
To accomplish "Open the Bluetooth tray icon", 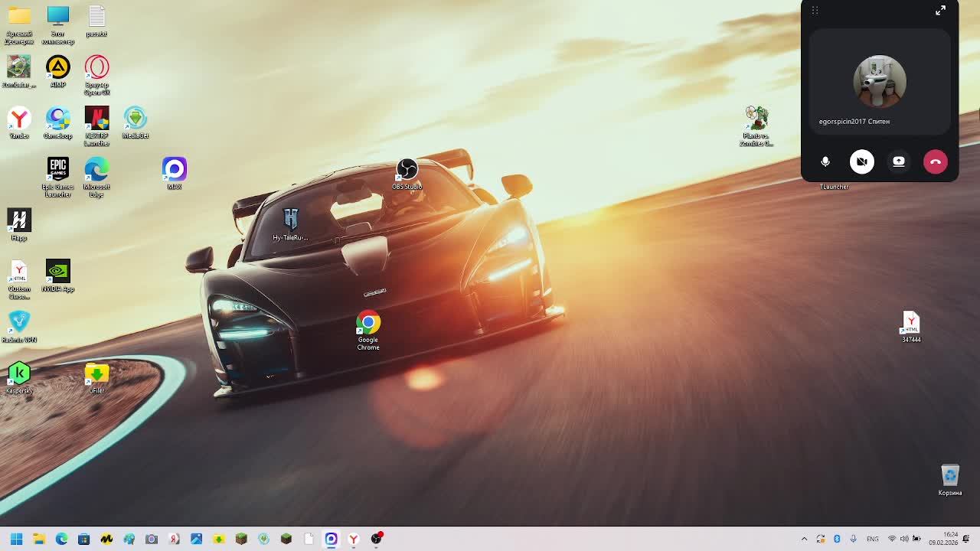I will coord(837,539).
